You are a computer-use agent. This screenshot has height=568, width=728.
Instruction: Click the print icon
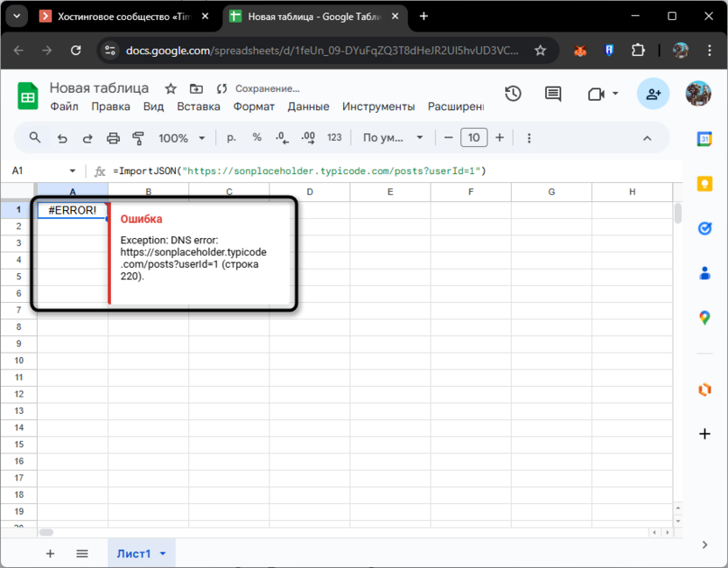click(x=112, y=137)
